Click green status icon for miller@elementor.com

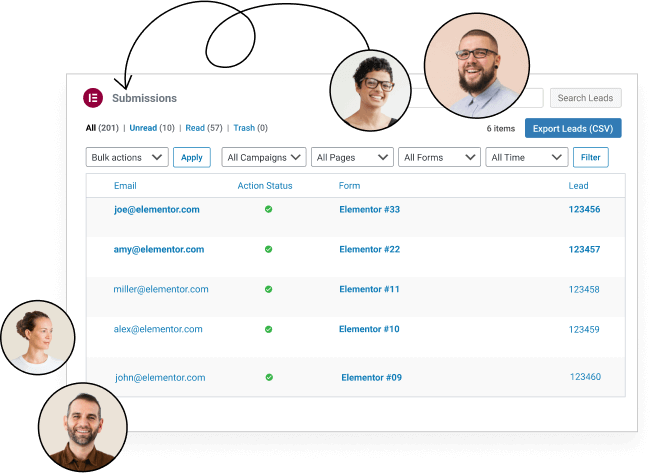268,289
